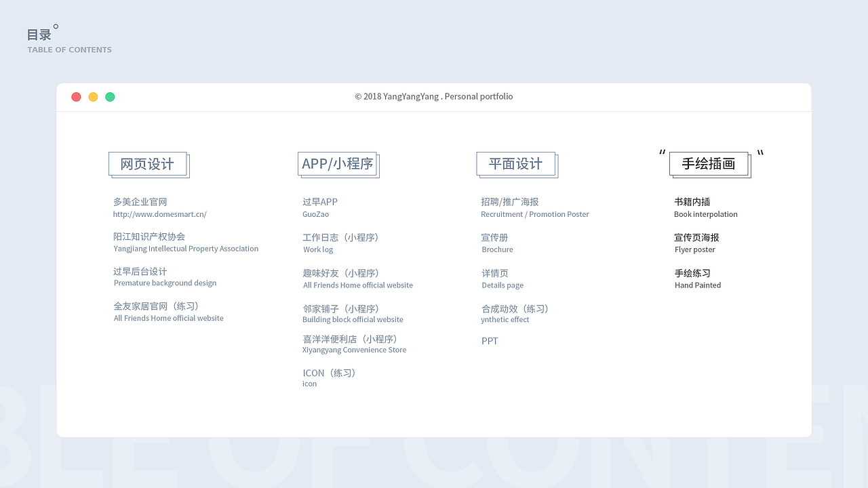868x488 pixels.
Task: Select 趣味好友（小程序）entry
Action: pos(340,272)
